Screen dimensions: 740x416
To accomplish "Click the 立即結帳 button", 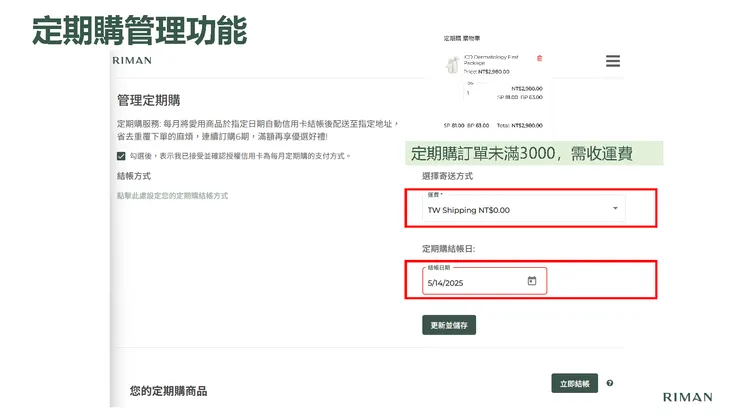I will click(x=574, y=383).
